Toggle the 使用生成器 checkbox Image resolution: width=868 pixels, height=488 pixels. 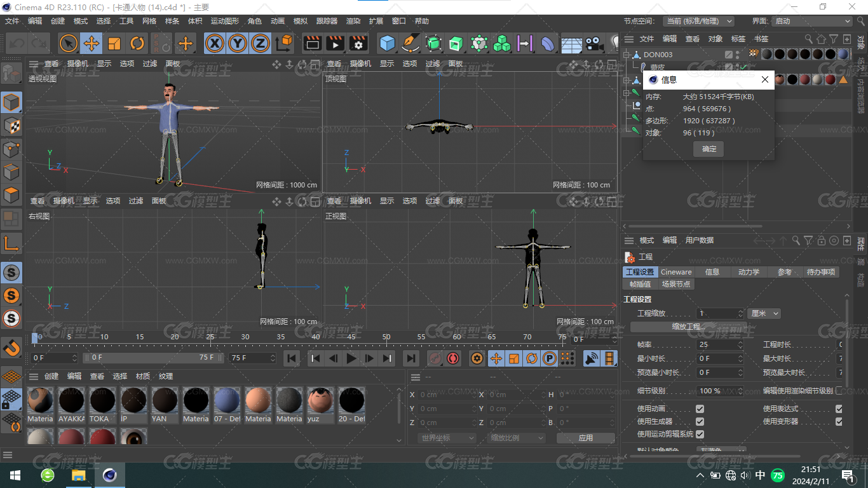coord(700,421)
